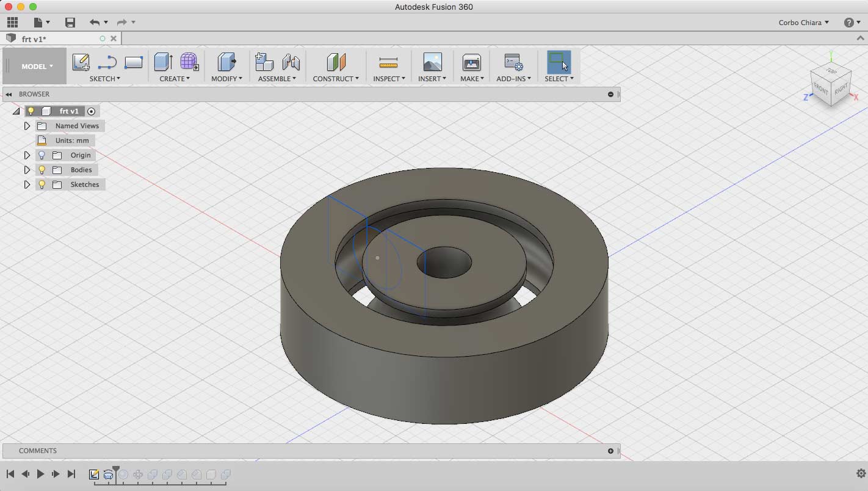Expand the Comments panel plus button

click(x=610, y=451)
